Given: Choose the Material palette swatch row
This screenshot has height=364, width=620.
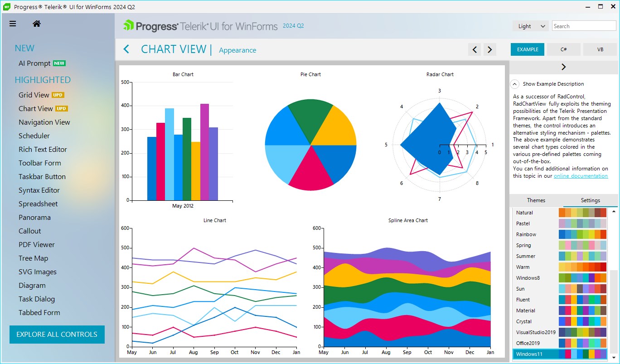Looking at the screenshot, I should pos(560,311).
